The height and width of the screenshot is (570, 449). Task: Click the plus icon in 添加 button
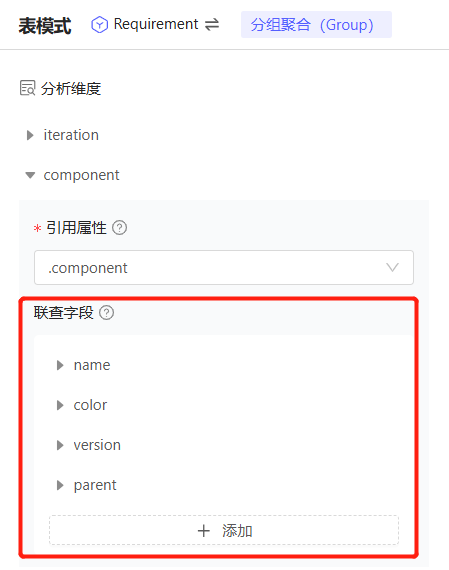click(x=204, y=531)
